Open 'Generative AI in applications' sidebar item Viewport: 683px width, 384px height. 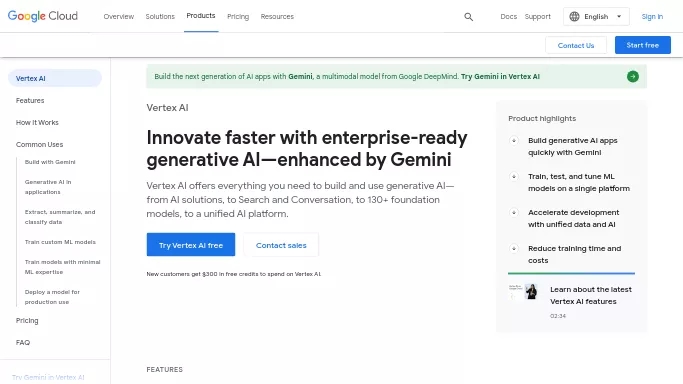(48, 187)
